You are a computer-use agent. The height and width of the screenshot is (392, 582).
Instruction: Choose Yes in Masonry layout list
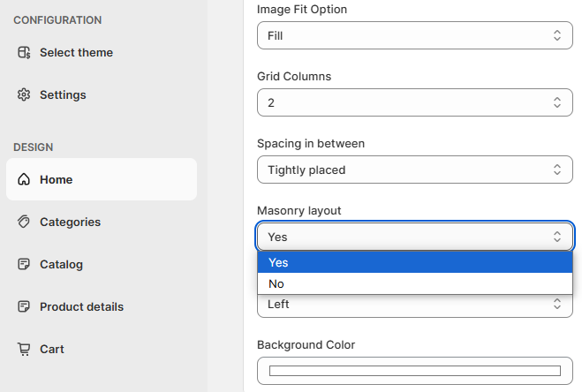pos(415,262)
